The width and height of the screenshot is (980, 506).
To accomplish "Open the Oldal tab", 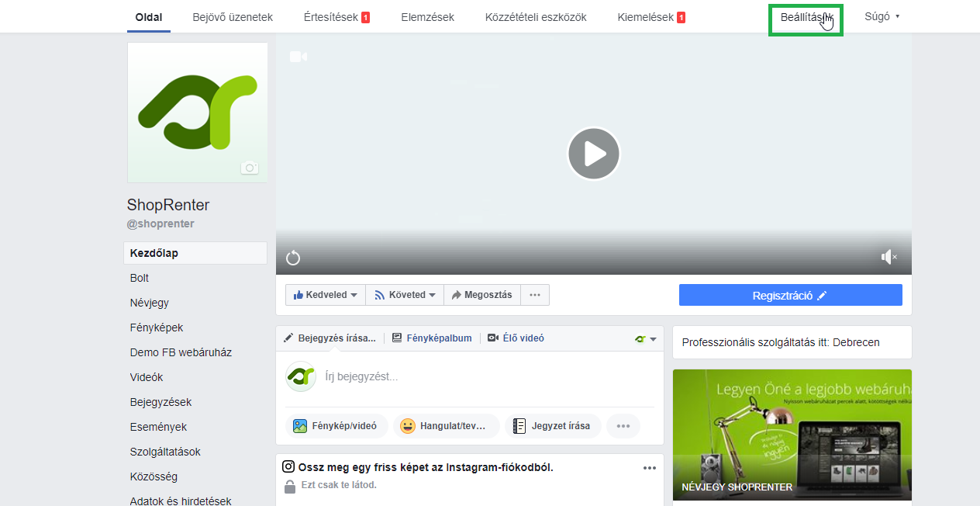I will tap(148, 17).
